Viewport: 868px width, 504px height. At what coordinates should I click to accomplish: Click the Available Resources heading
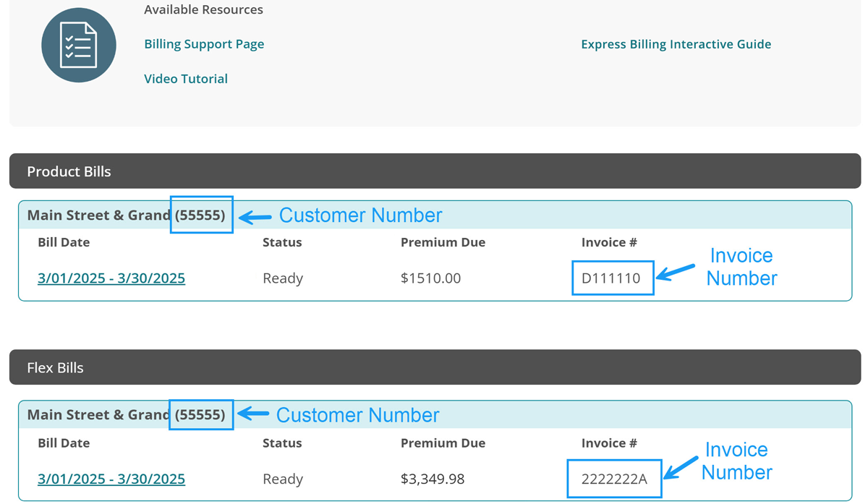pos(203,10)
